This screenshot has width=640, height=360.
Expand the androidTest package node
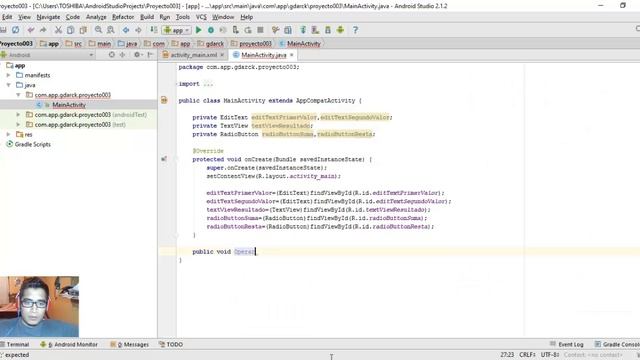(18, 115)
